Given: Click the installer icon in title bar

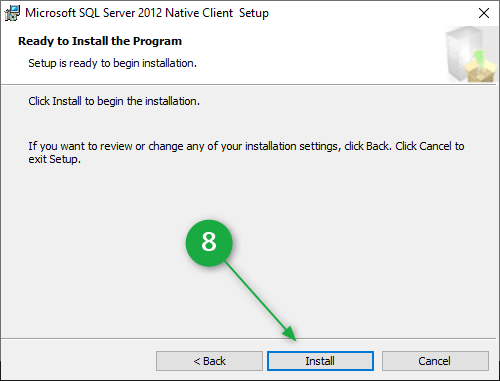Looking at the screenshot, I should 12,13.
